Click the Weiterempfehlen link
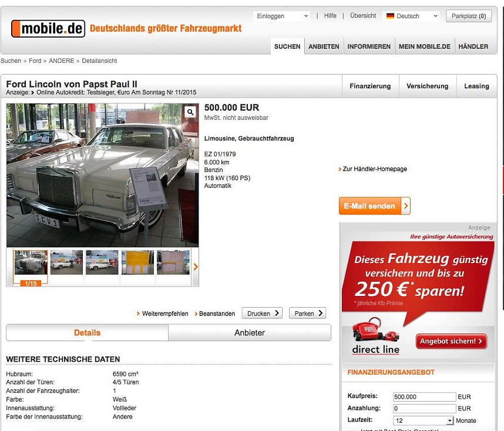The image size is (504, 431). pos(164,314)
